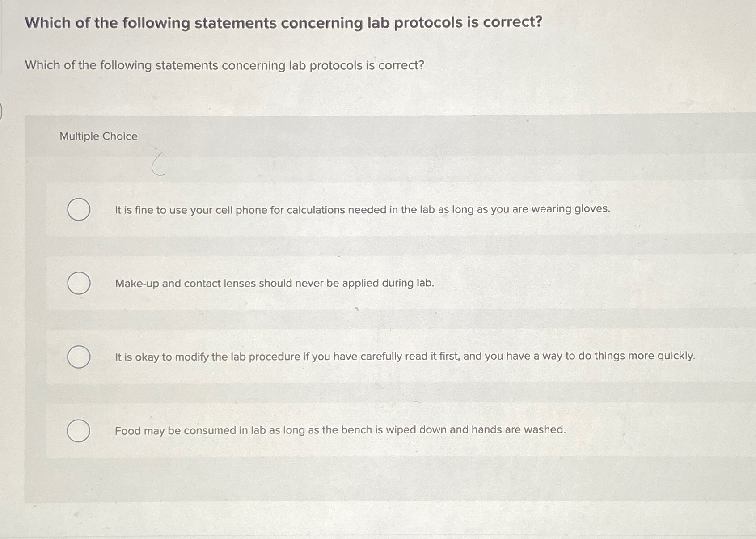Image resolution: width=756 pixels, height=539 pixels.
Task: Click the make-up and contact lenses statement text
Action: pyautogui.click(x=274, y=283)
